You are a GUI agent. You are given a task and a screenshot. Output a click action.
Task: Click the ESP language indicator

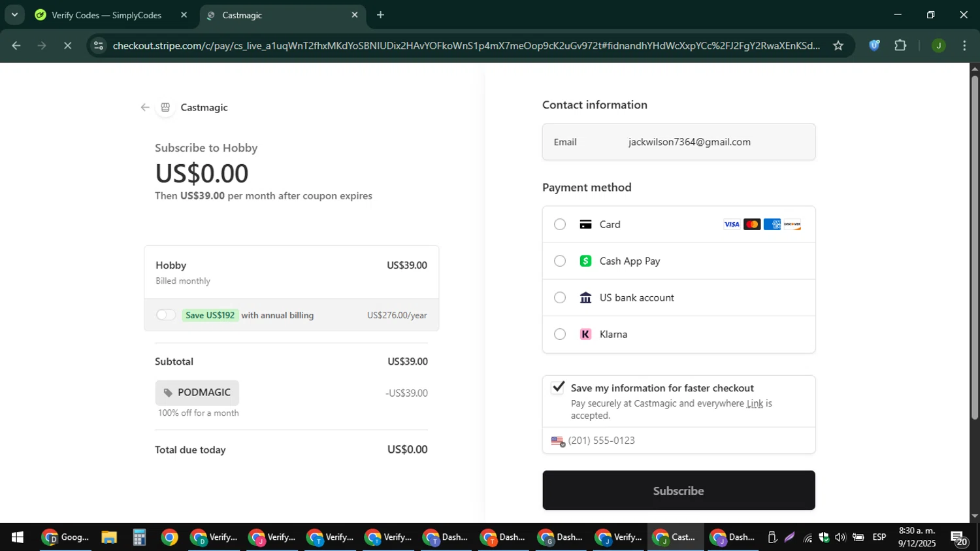[879, 537]
